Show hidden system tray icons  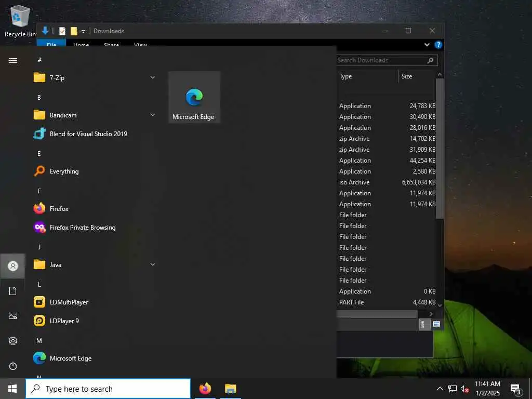pos(440,389)
